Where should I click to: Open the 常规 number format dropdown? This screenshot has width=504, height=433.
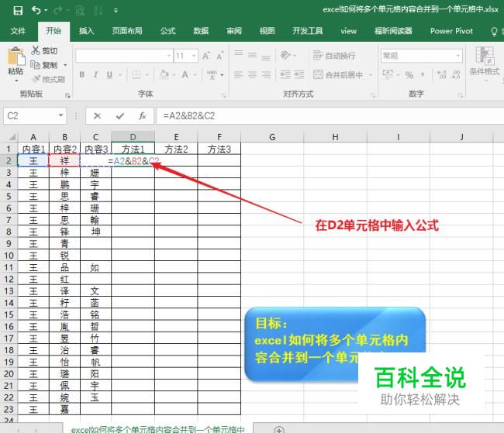tap(457, 56)
